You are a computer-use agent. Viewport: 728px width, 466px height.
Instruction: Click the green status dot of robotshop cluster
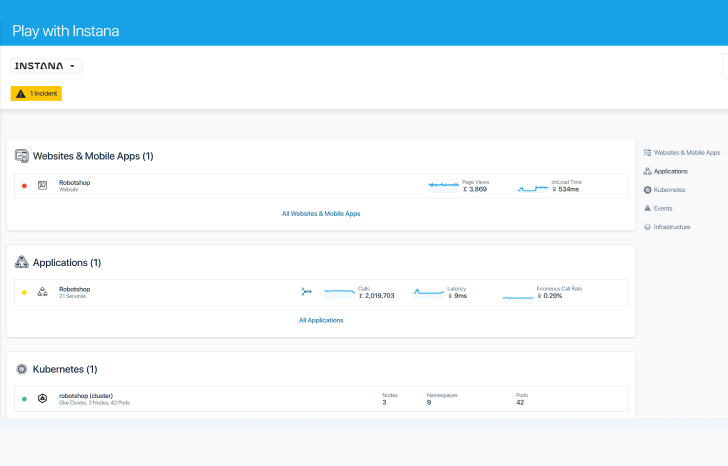24,399
